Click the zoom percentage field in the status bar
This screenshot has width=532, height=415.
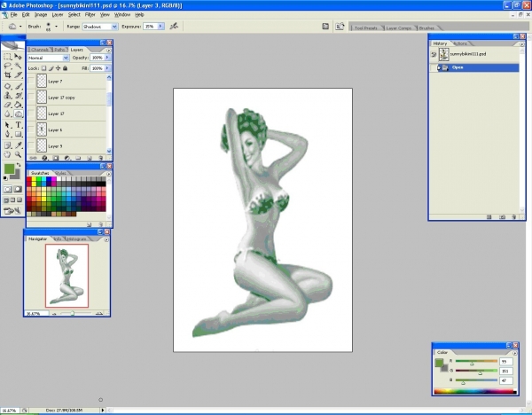tap(10, 411)
